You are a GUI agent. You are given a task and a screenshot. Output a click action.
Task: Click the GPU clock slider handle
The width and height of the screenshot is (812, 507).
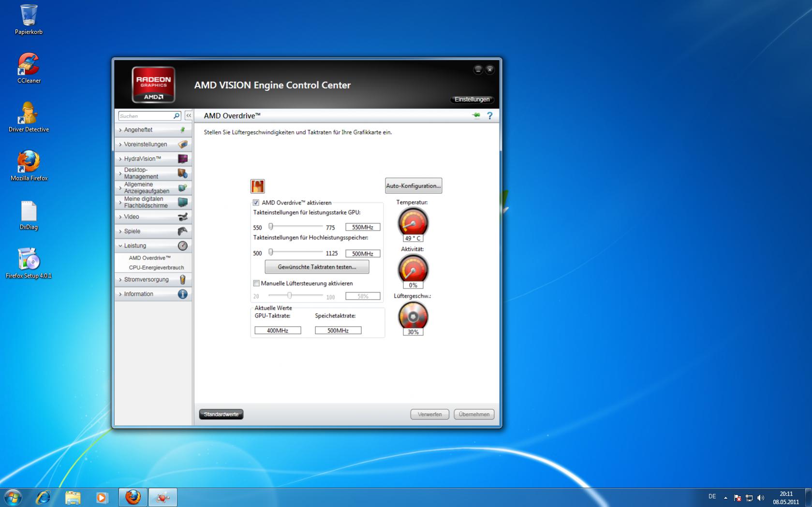tap(271, 226)
